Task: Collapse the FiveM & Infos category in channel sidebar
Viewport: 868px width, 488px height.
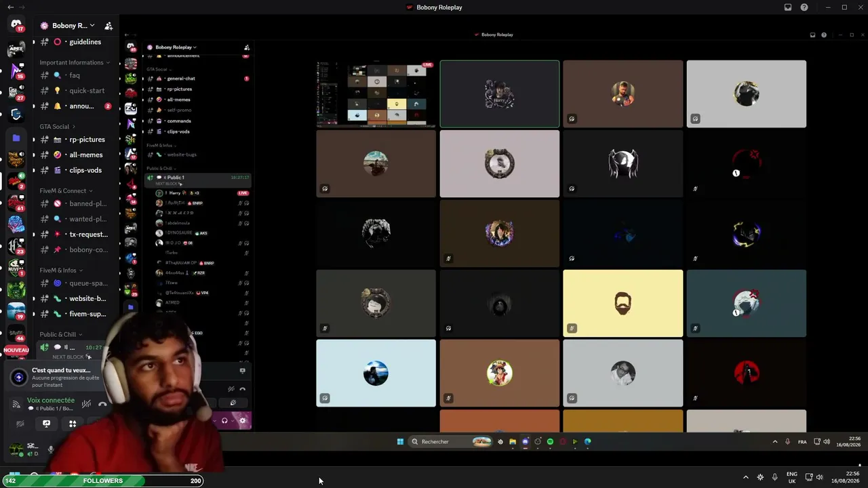Action: coord(61,270)
